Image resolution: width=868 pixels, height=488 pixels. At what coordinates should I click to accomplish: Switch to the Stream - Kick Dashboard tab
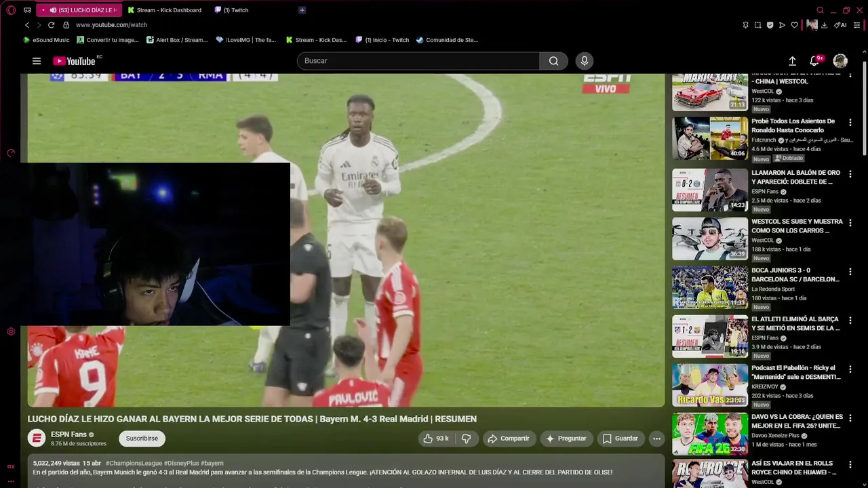(x=165, y=10)
